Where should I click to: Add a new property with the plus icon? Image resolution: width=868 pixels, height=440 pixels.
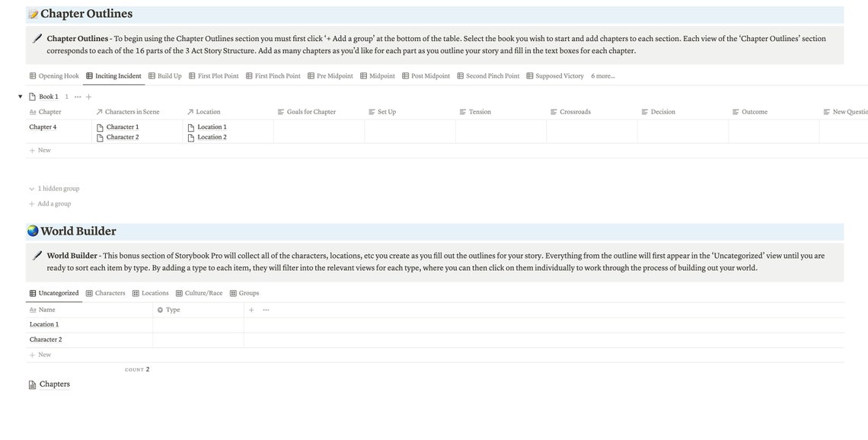tap(250, 308)
